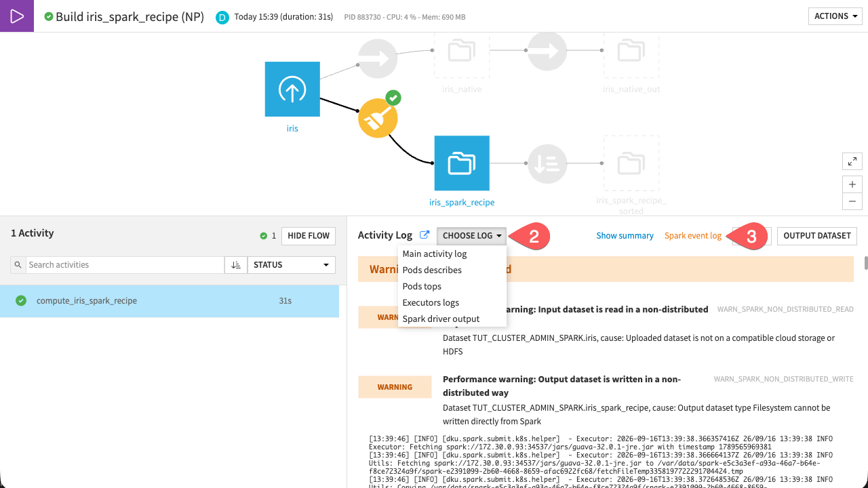
Task: Click Show summary link
Action: (625, 236)
